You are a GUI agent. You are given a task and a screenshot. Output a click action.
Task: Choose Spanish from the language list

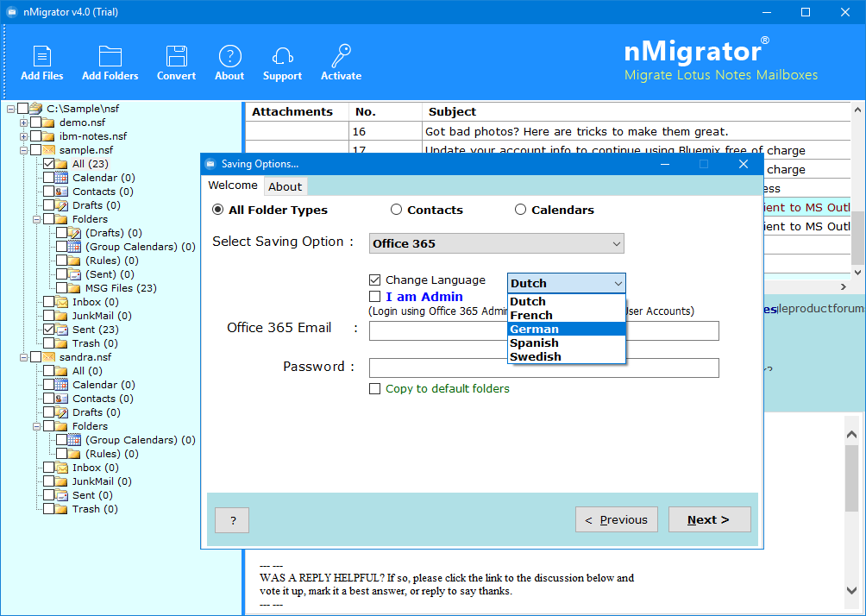coord(567,343)
